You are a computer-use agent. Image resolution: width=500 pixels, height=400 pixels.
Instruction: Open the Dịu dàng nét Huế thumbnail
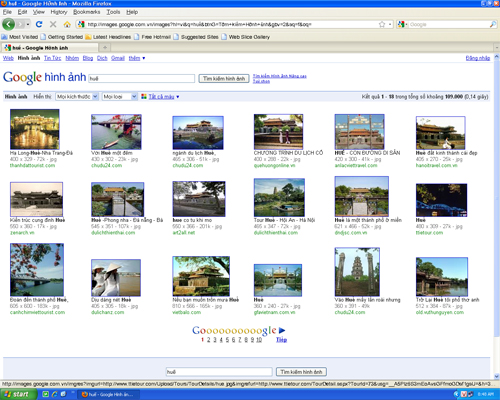[116, 278]
